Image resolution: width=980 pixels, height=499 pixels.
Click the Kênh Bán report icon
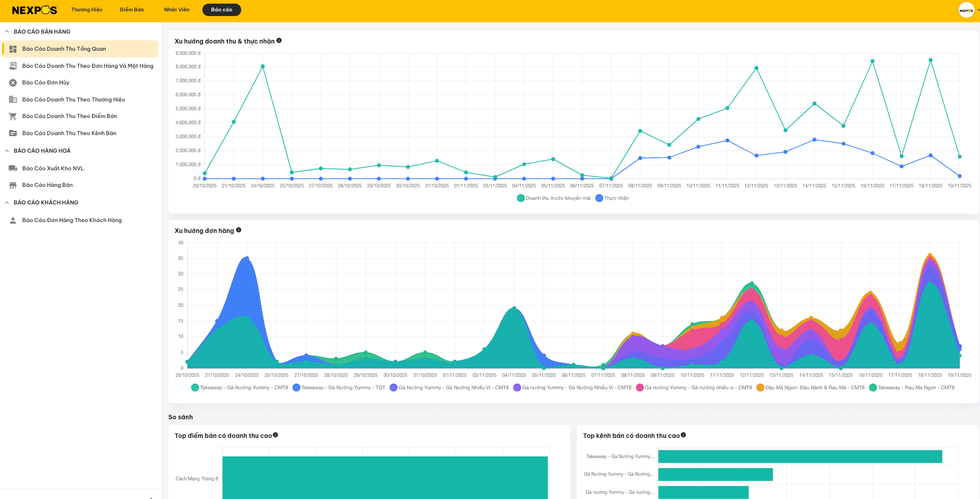pos(13,134)
